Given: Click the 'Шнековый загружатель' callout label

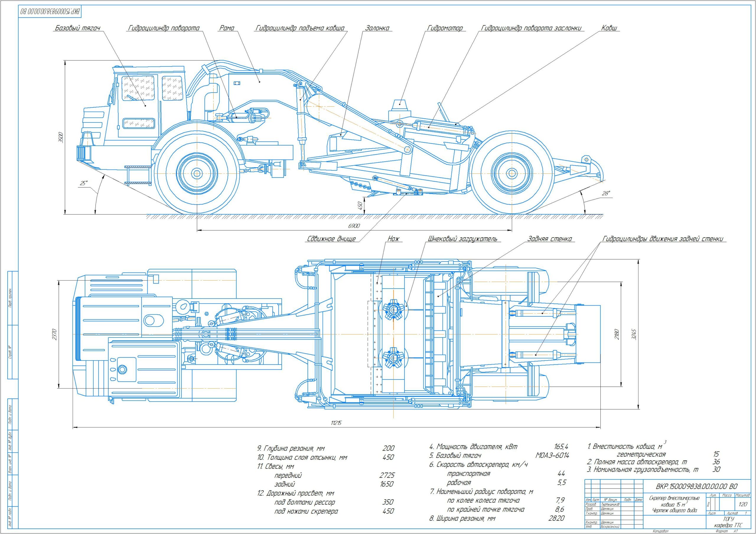Looking at the screenshot, I should [x=463, y=239].
